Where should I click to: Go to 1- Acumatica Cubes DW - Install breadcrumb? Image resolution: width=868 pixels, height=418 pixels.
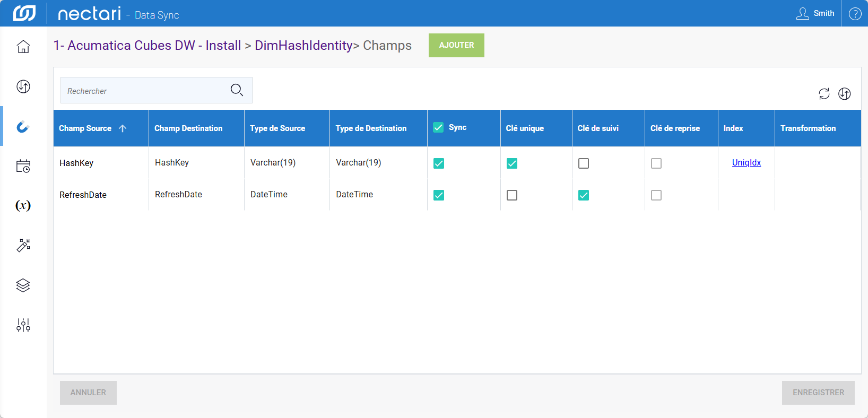[x=147, y=45]
